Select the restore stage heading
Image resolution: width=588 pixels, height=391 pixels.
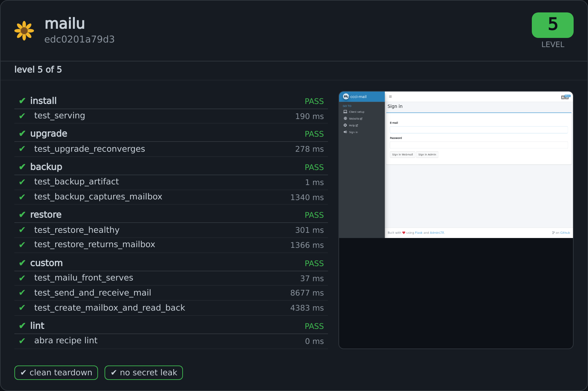coord(46,214)
